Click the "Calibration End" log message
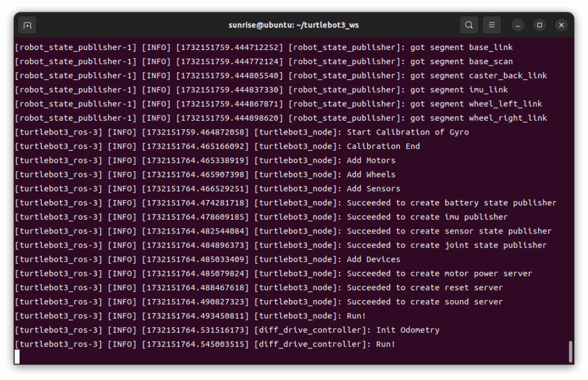 coord(383,146)
